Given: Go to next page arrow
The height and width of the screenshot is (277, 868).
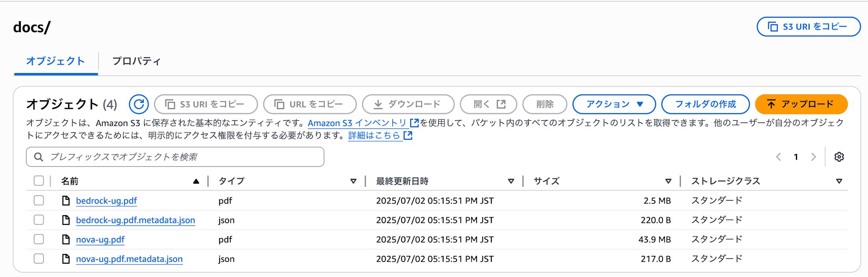Looking at the screenshot, I should pyautogui.click(x=813, y=157).
